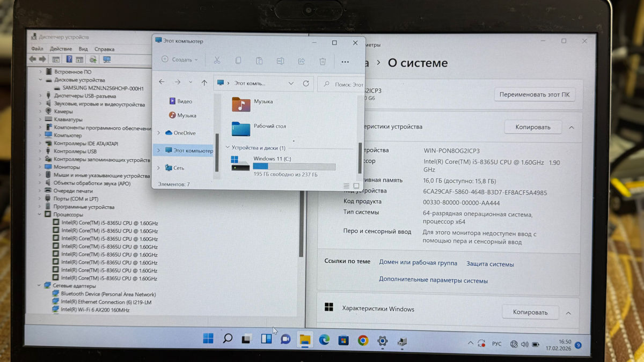Viewport: 644px width, 362px height.
Task: Open the three-dot More options in Explorer
Action: coord(345,62)
